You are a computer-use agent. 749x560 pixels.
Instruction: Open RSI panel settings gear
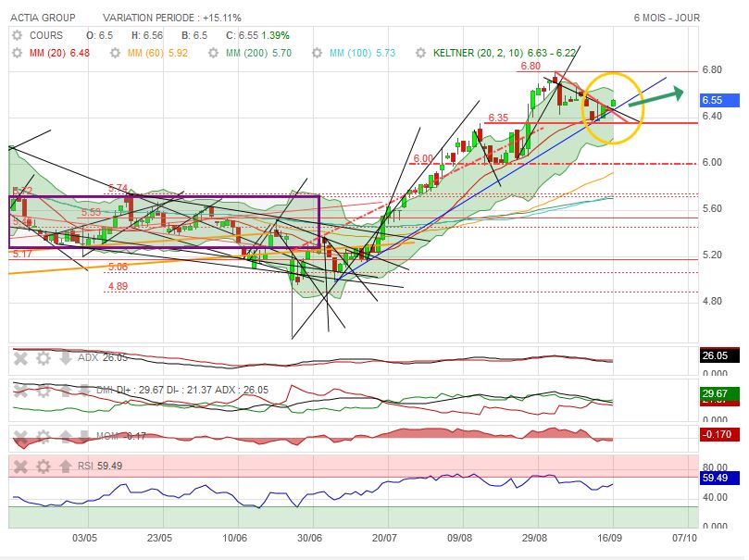tap(44, 466)
